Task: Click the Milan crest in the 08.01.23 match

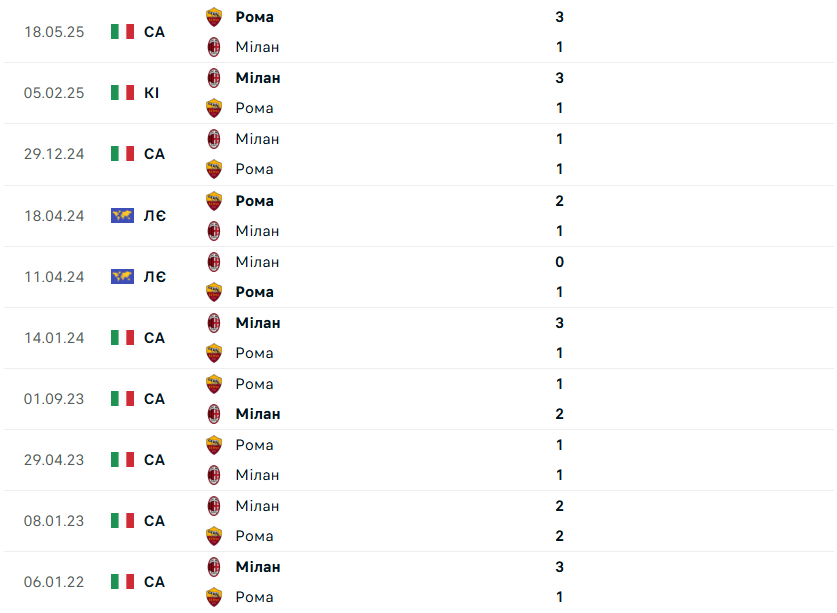Action: tap(214, 506)
